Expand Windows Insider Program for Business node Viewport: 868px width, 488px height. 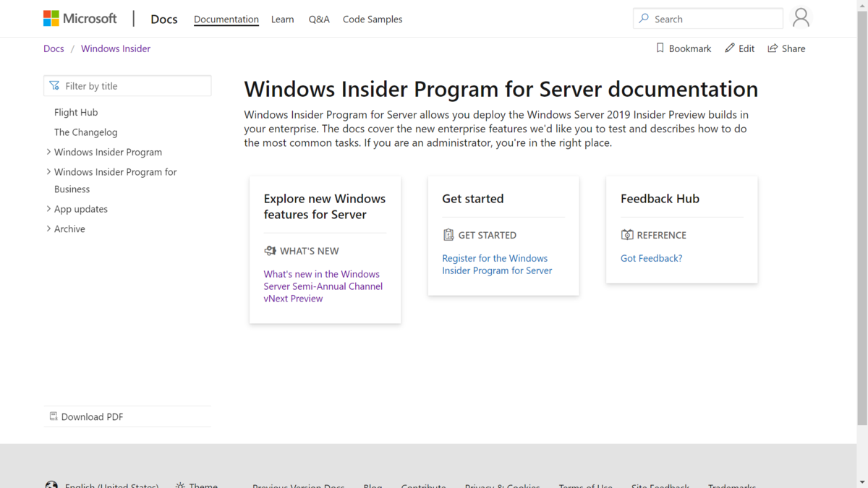click(48, 171)
